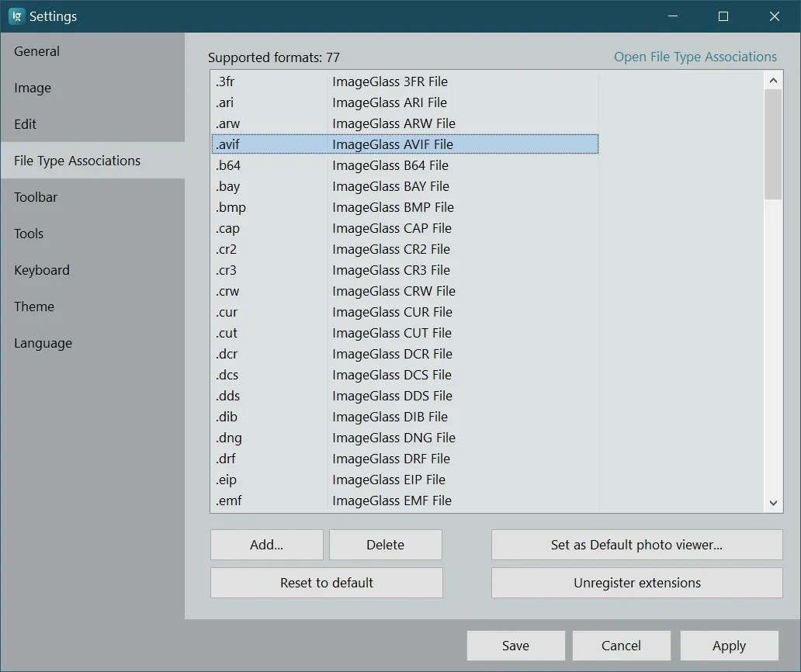Click the Add... button

point(267,545)
